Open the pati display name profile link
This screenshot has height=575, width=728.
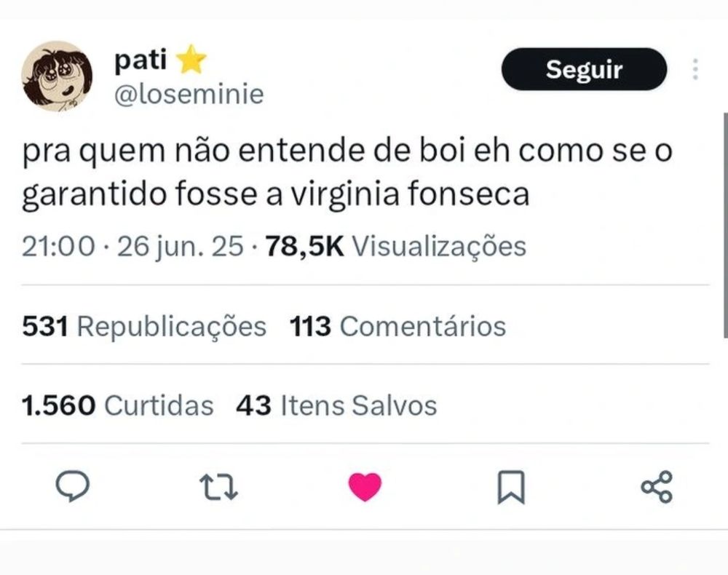click(141, 60)
